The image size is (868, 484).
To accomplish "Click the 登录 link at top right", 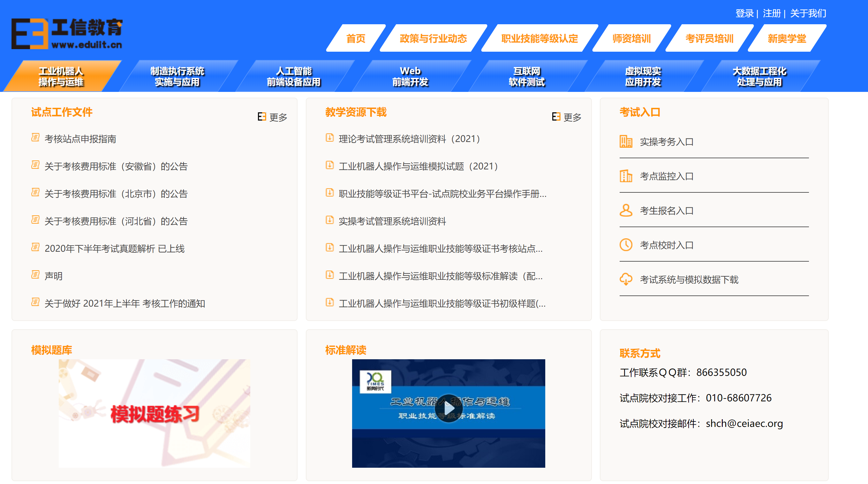I will [x=744, y=13].
